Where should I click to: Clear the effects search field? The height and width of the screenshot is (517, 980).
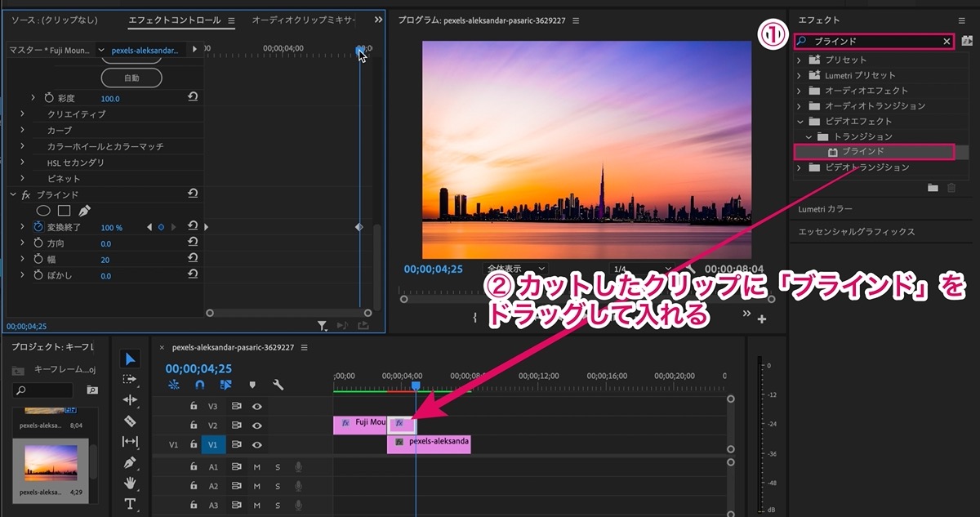click(x=947, y=41)
